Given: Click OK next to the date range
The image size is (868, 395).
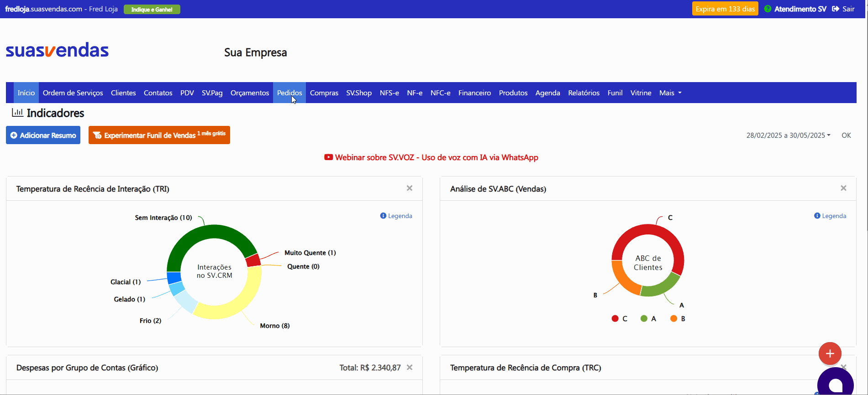Looking at the screenshot, I should pyautogui.click(x=847, y=135).
